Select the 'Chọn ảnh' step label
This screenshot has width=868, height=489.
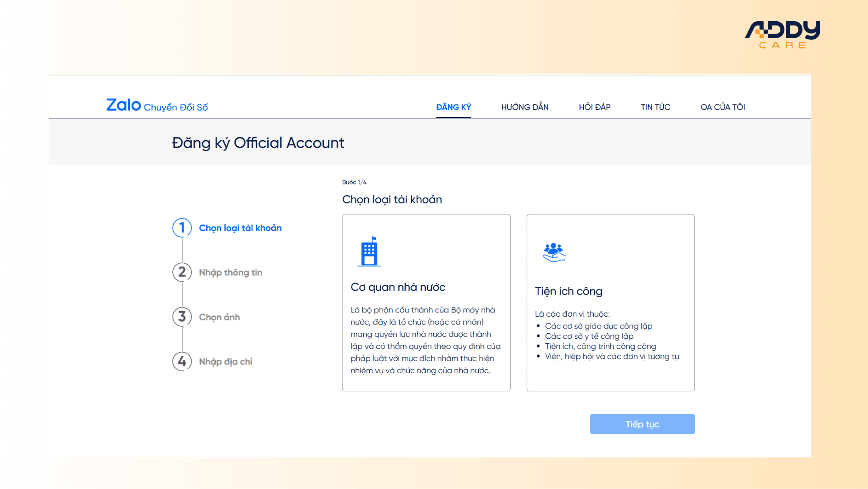219,317
